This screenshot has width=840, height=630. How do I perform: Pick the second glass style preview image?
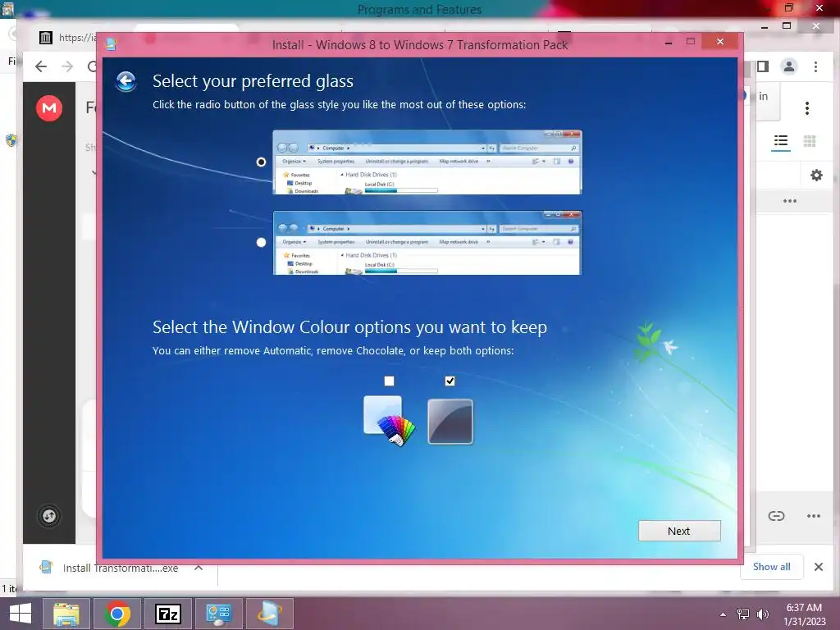pos(427,243)
